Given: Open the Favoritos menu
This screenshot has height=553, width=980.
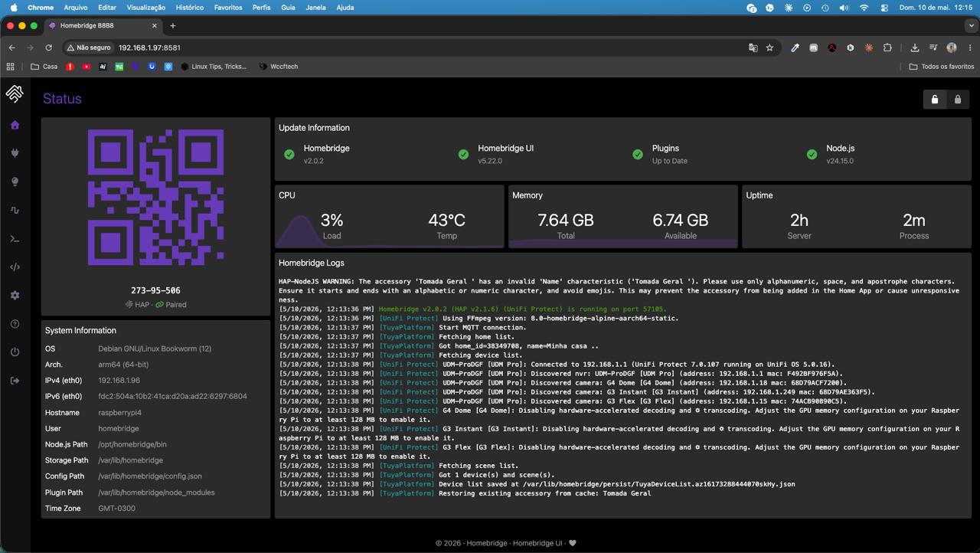Looking at the screenshot, I should point(228,8).
